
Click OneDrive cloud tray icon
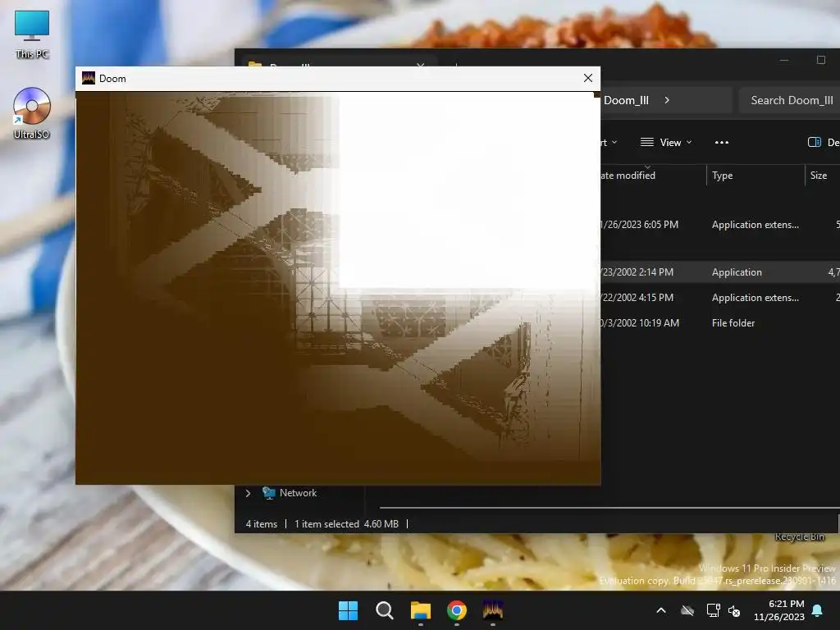687,610
